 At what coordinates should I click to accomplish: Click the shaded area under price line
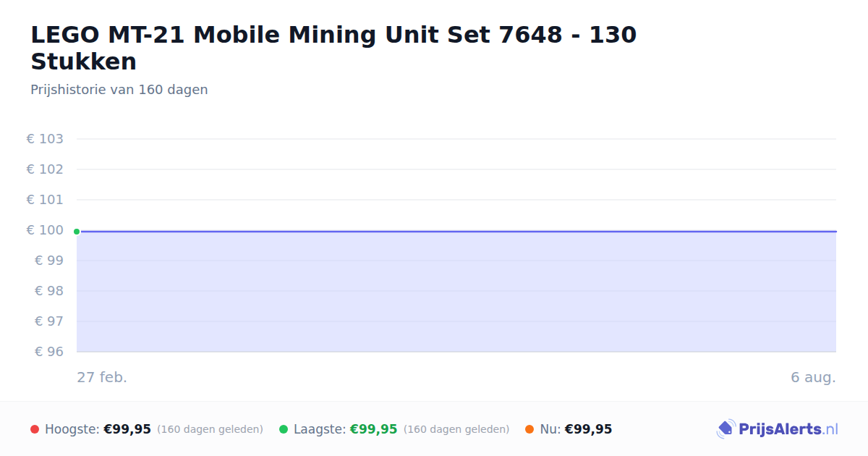coord(456,292)
